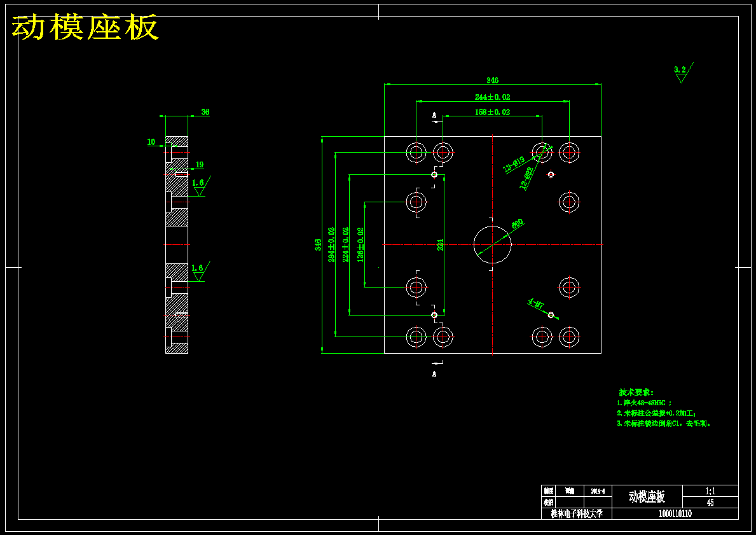The width and height of the screenshot is (756, 535).
Task: Click the rotated 294±0.02 dimension text
Action: click(331, 244)
